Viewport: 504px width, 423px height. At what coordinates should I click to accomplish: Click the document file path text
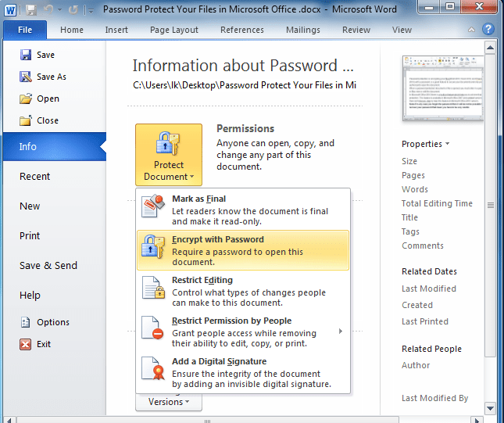245,85
